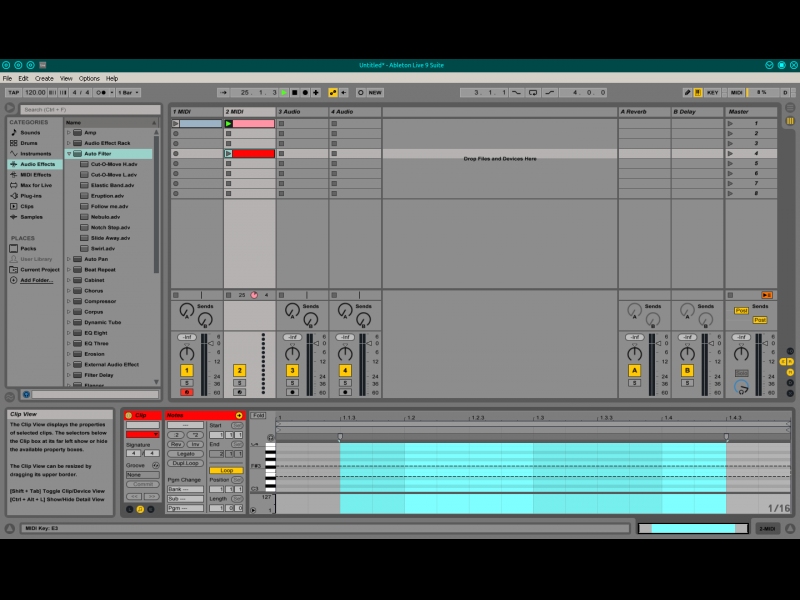Viewport: 800px width, 600px height.
Task: Click the Groove hot-swap button
Action: point(155,465)
